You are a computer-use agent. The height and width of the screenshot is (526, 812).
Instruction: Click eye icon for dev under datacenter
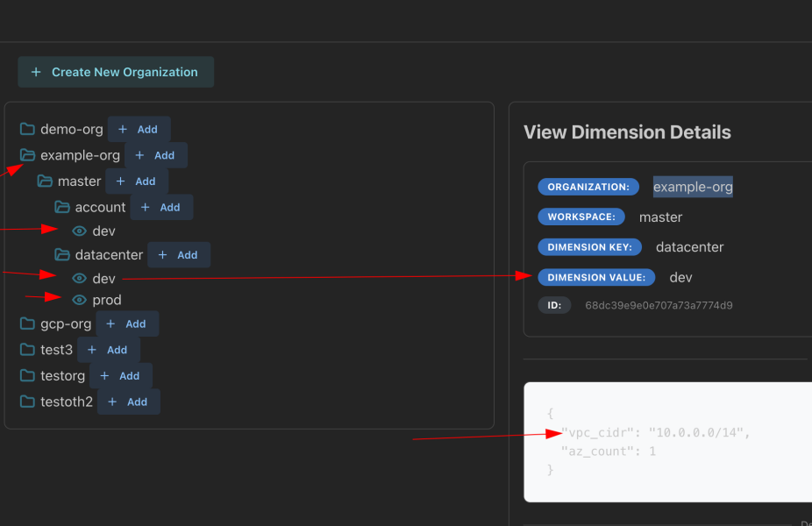[x=80, y=279]
